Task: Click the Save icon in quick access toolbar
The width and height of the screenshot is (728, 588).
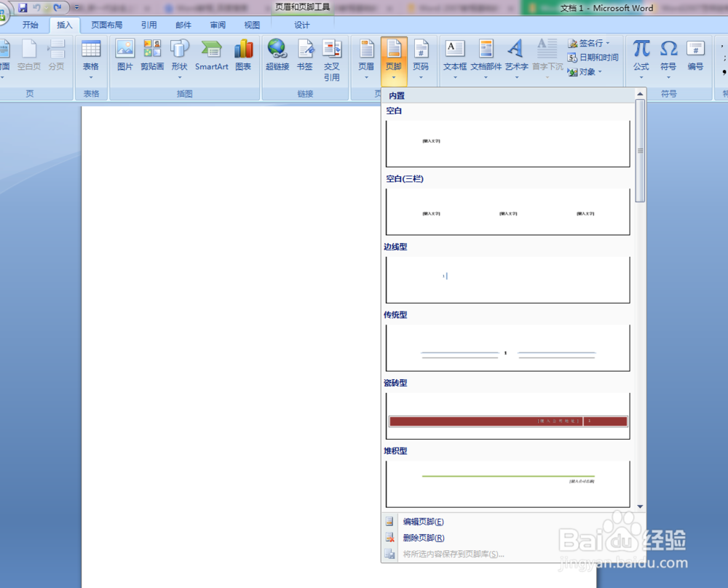Action: (23, 7)
